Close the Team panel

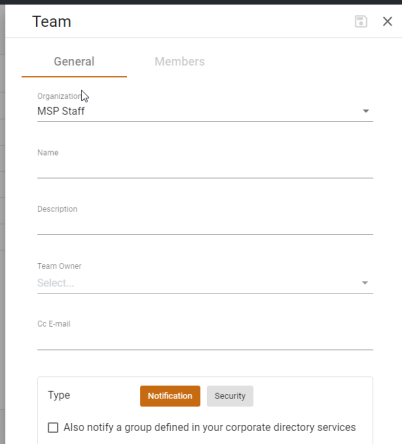pos(387,22)
